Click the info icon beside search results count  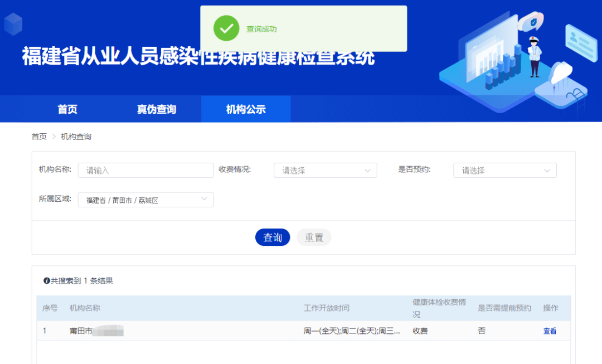(x=47, y=281)
